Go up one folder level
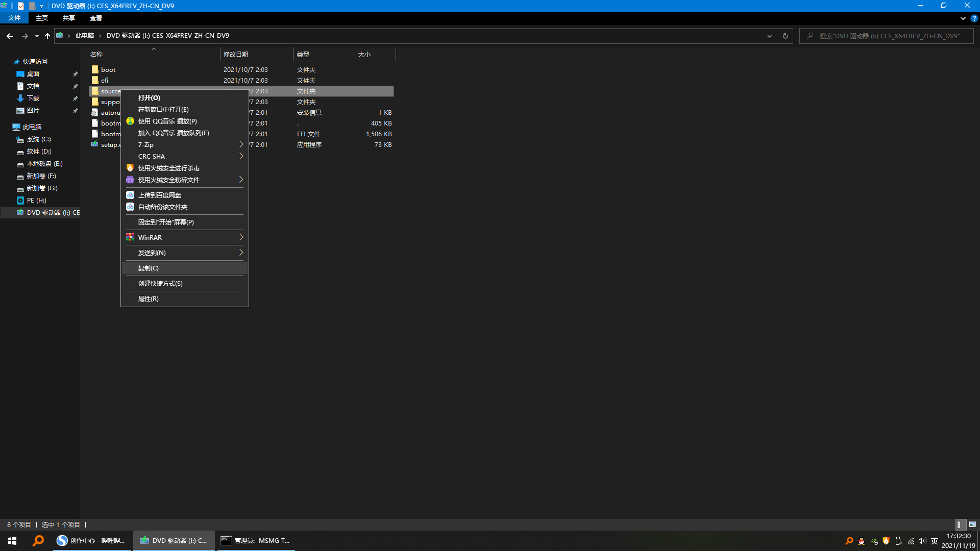This screenshot has width=980, height=551. tap(47, 36)
